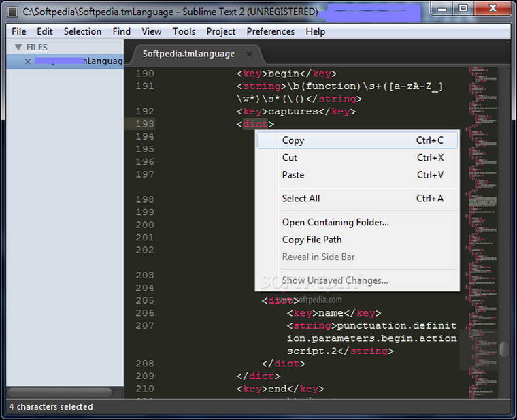Click line number 190 in gutter

(x=145, y=74)
